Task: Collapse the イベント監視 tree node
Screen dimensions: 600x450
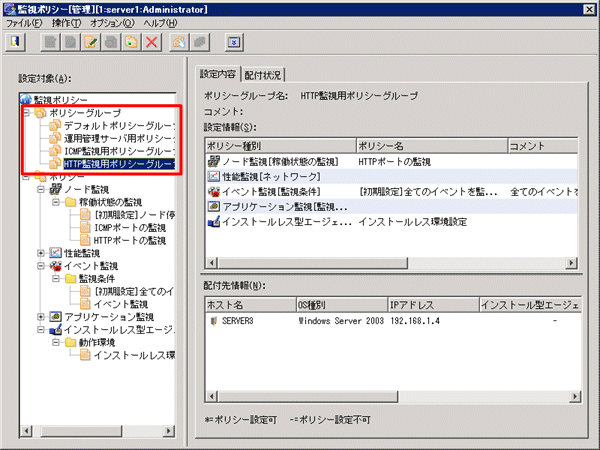Action: click(x=40, y=266)
